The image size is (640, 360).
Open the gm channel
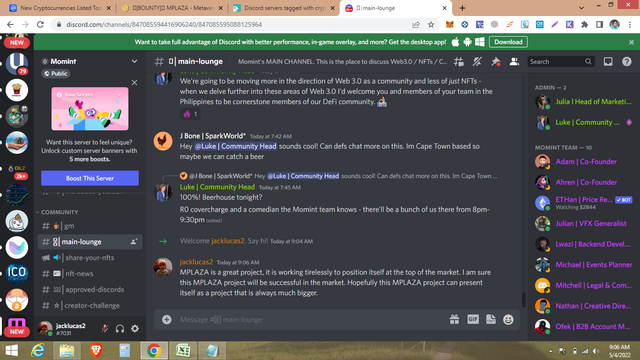click(x=90, y=226)
